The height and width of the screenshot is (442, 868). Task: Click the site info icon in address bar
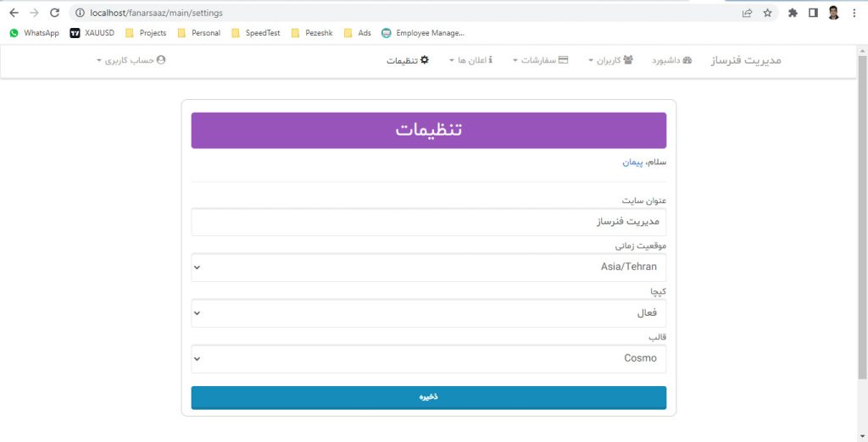(x=80, y=13)
